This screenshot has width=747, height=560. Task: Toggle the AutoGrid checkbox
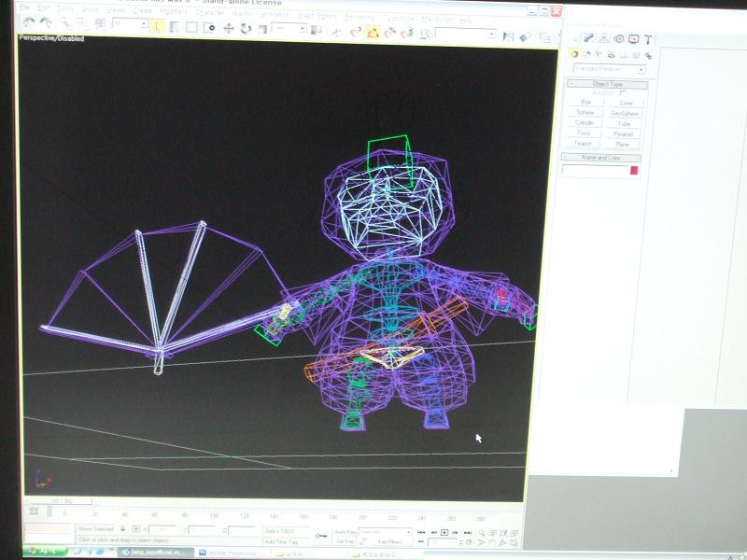point(623,92)
